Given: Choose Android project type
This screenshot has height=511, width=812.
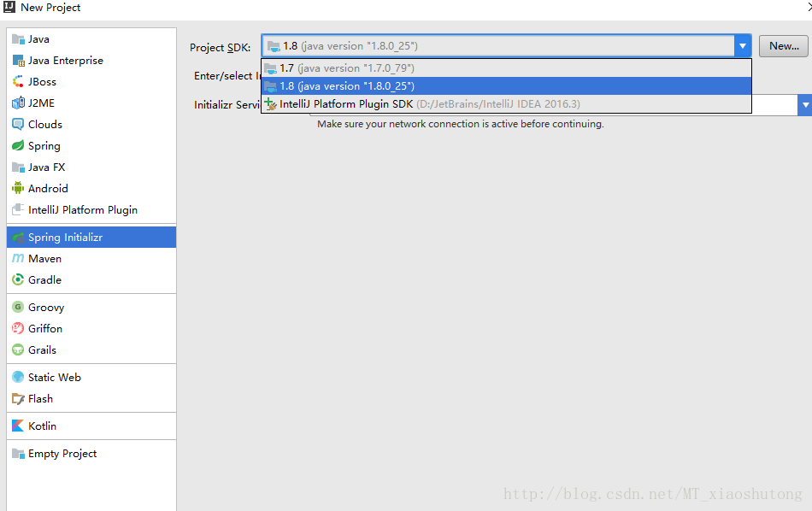Looking at the screenshot, I should pos(48,189).
